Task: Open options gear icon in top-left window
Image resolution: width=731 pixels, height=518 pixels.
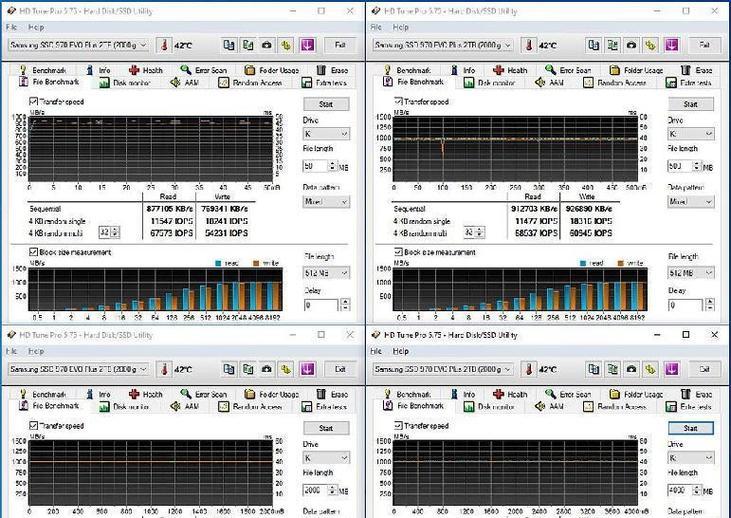Action: (x=286, y=45)
